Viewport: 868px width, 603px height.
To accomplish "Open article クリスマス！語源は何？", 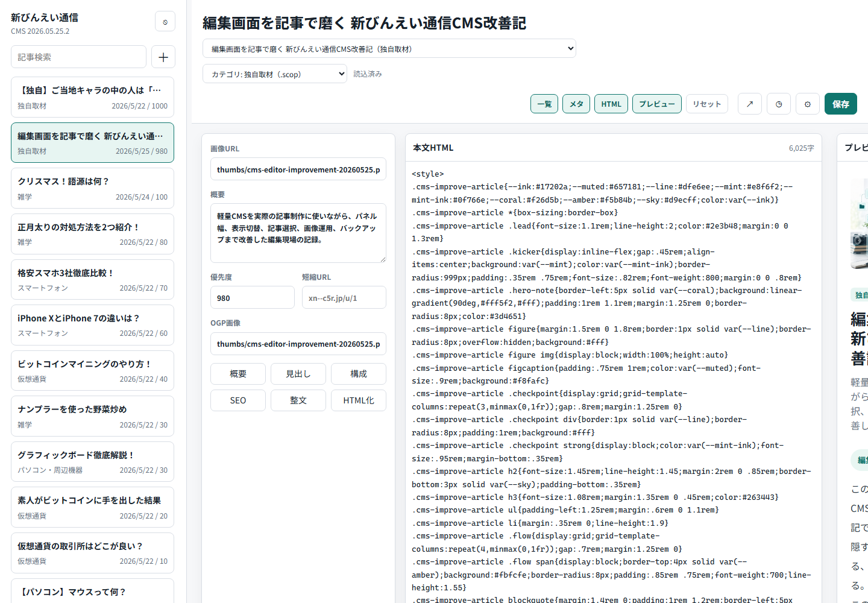I will (93, 188).
